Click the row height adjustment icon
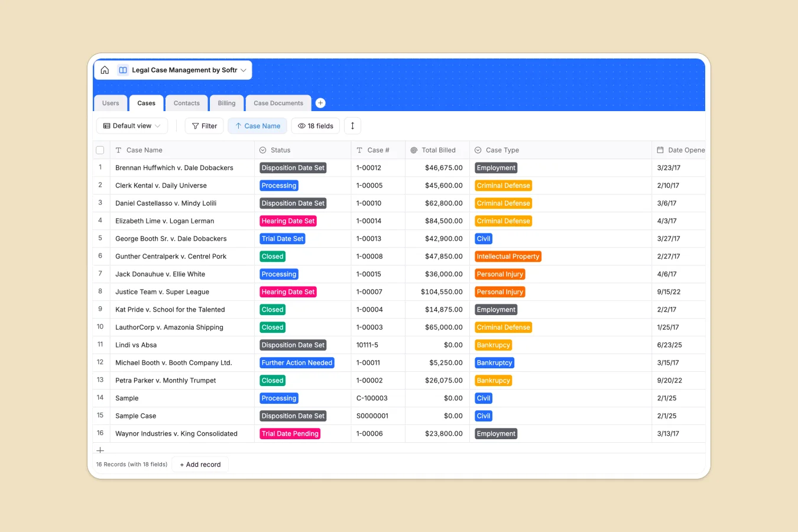The image size is (798, 532). click(x=352, y=126)
